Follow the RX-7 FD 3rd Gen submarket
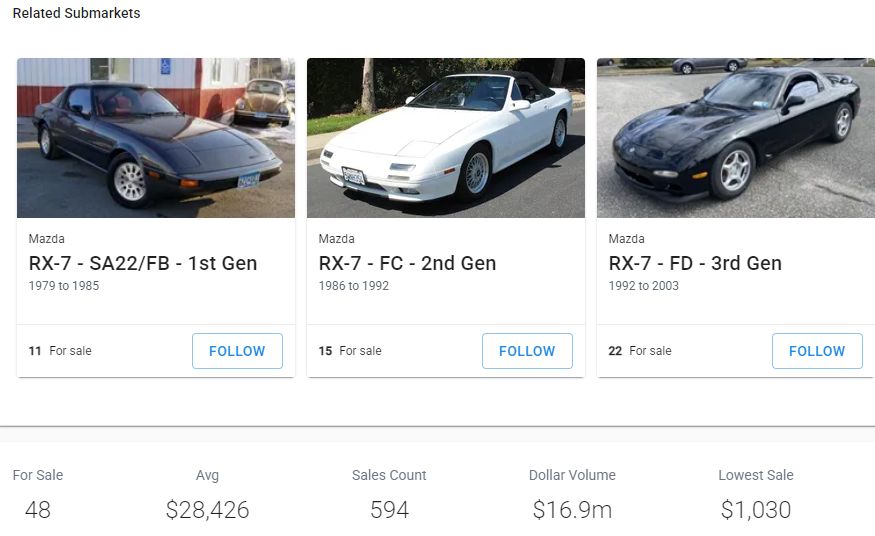This screenshot has width=875, height=536. pyautogui.click(x=817, y=351)
